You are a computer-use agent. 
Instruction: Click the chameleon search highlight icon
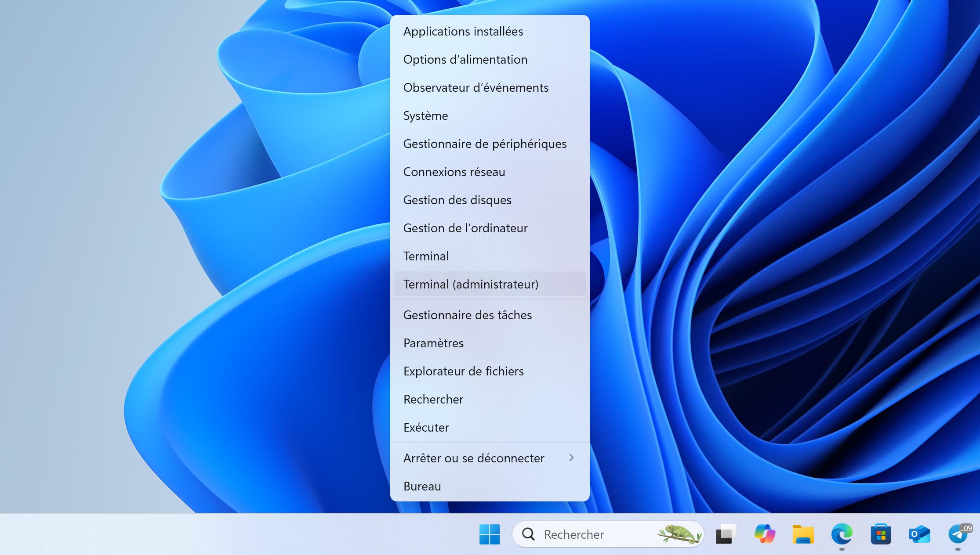(679, 533)
